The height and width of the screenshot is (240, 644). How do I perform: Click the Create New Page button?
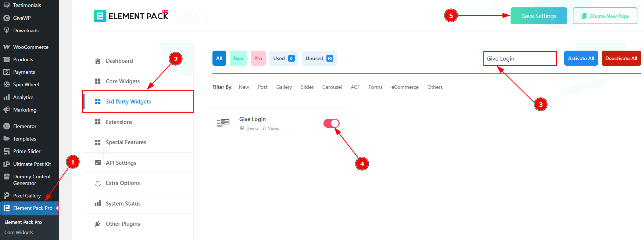point(605,16)
